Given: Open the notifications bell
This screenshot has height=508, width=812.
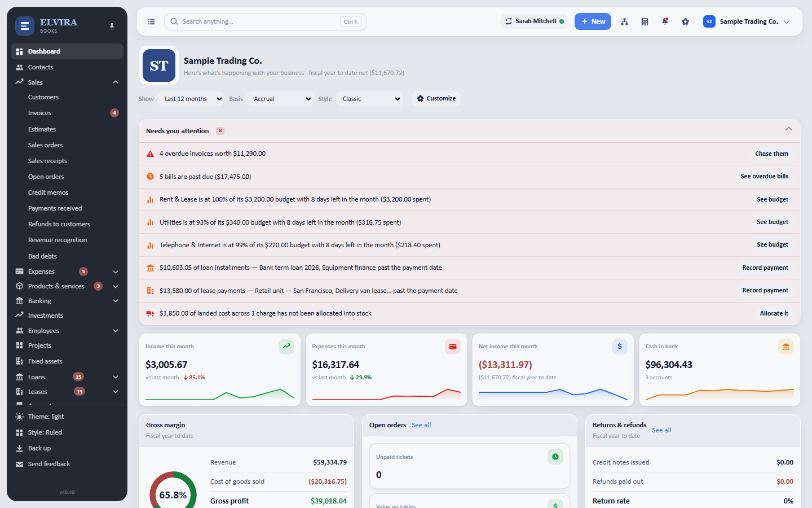Looking at the screenshot, I should click(665, 22).
